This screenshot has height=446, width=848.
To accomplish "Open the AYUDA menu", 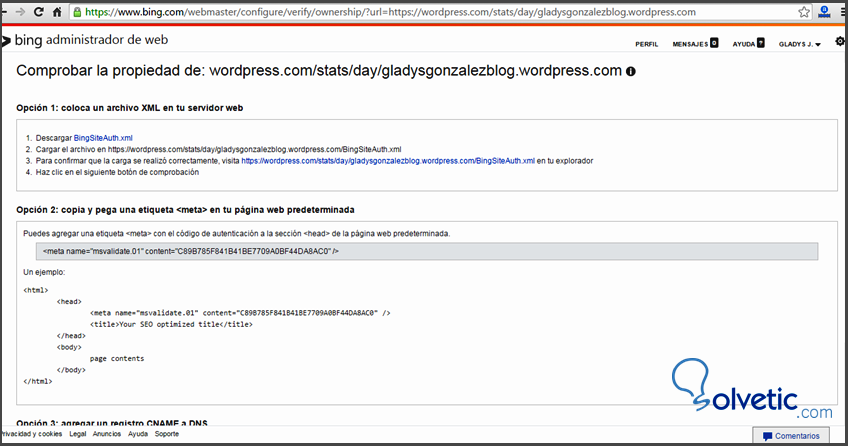I will (744, 44).
